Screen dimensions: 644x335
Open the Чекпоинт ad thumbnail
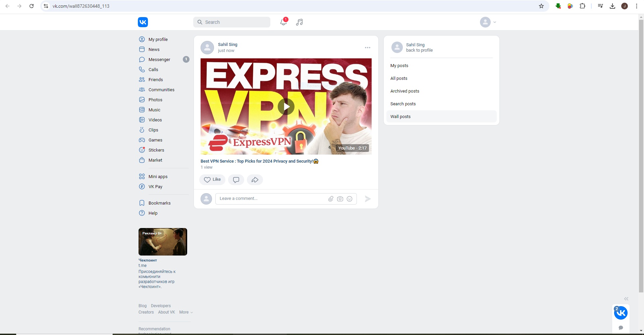(163, 242)
